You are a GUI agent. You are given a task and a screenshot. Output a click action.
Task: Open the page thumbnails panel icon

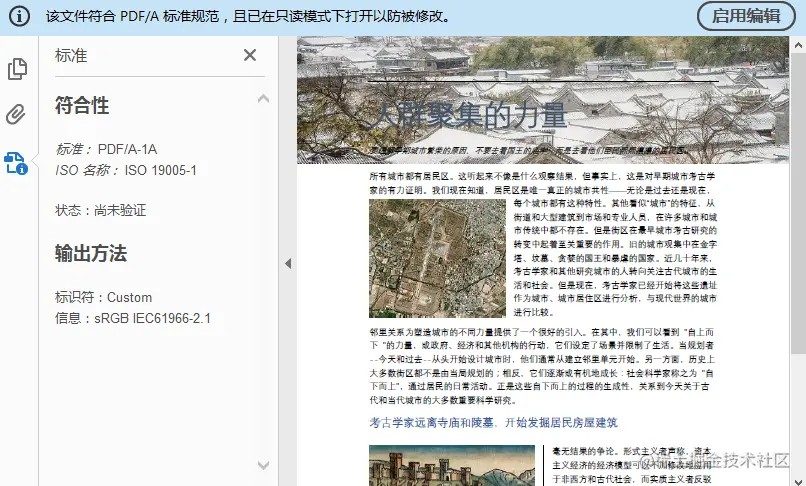tap(17, 69)
